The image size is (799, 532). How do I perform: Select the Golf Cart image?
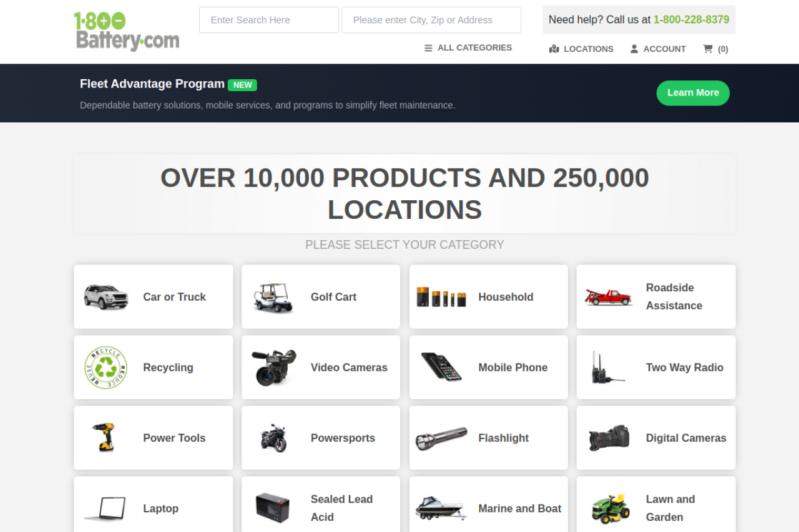273,297
